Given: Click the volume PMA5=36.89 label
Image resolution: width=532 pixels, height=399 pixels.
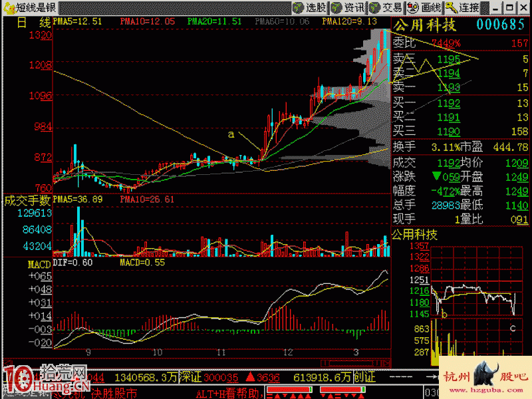Looking at the screenshot, I should pyautogui.click(x=78, y=199).
